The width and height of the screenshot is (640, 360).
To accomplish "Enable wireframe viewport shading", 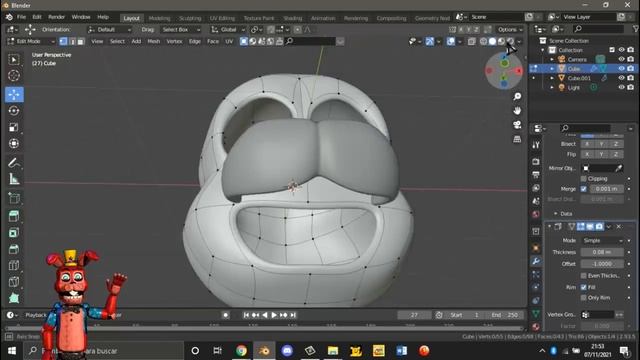I will pyautogui.click(x=484, y=41).
